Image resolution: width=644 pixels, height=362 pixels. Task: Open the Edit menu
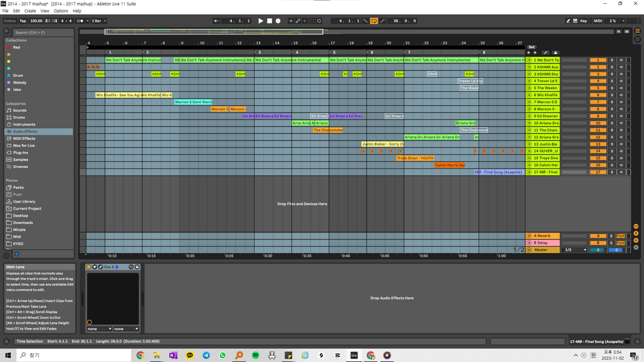click(17, 11)
